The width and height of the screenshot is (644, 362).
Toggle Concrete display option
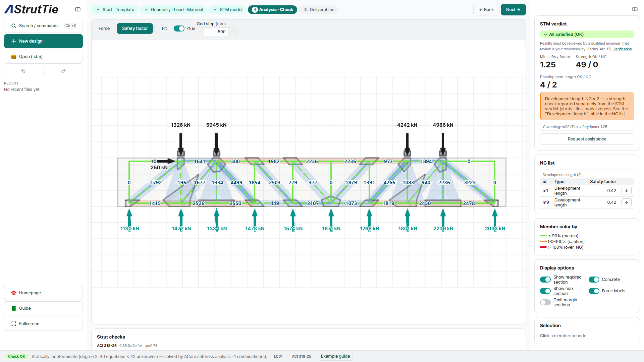pos(594,280)
